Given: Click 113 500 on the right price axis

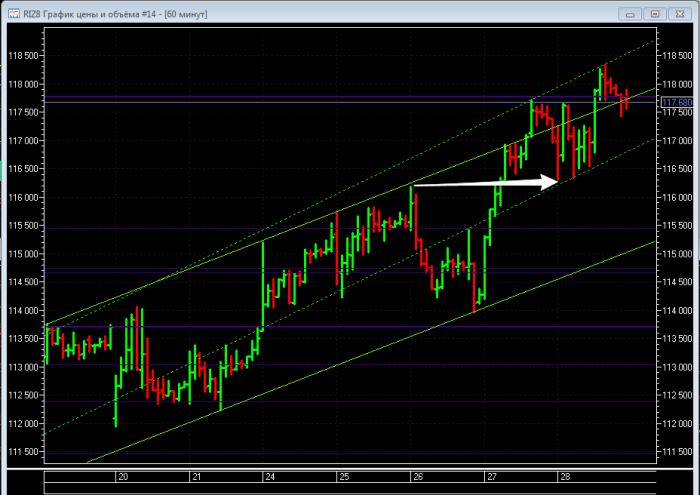Looking at the screenshot, I should pyautogui.click(x=677, y=339).
